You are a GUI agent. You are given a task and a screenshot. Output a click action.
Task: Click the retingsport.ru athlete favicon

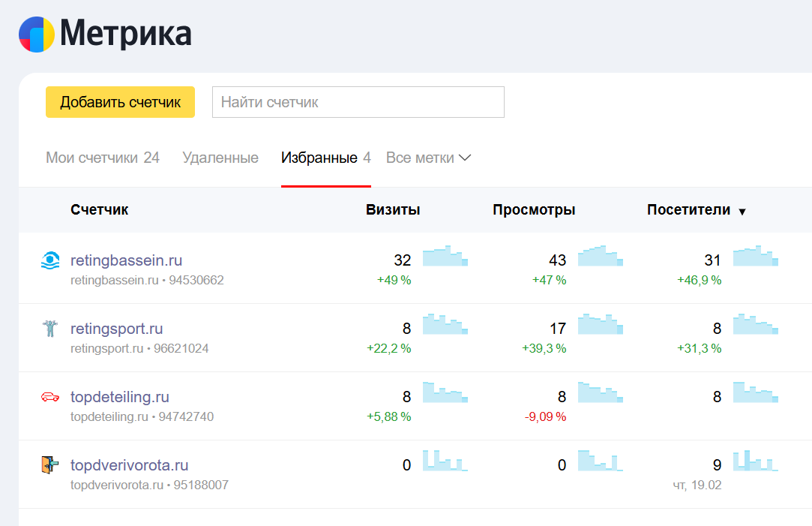pyautogui.click(x=49, y=329)
